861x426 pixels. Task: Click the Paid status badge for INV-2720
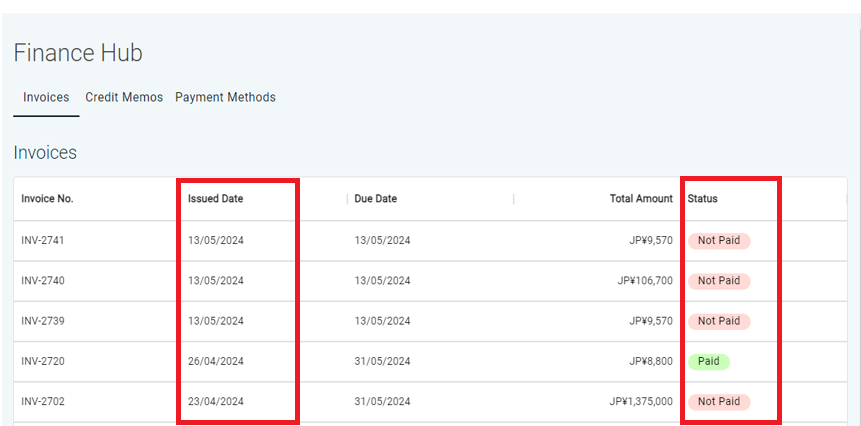click(x=708, y=361)
